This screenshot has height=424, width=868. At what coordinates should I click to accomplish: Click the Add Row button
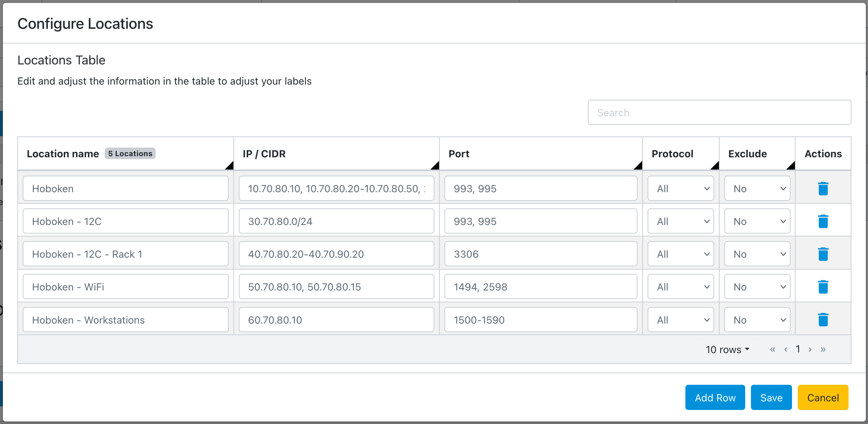tap(715, 397)
